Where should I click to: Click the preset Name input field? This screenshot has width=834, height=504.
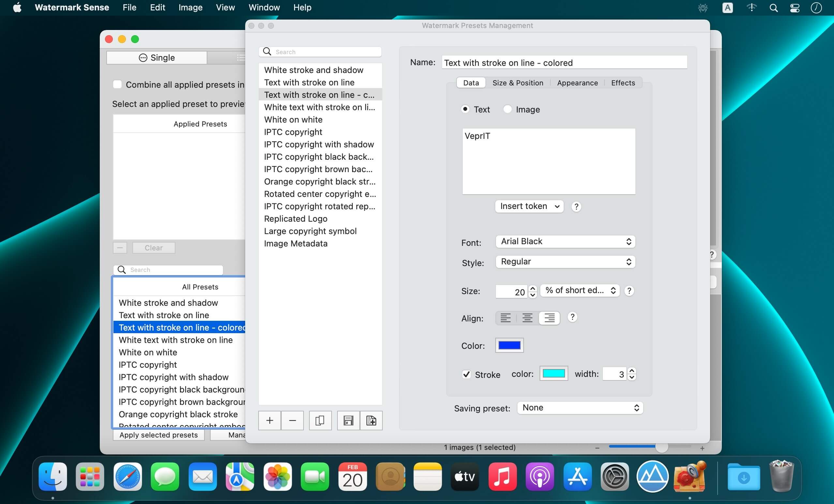coord(565,63)
